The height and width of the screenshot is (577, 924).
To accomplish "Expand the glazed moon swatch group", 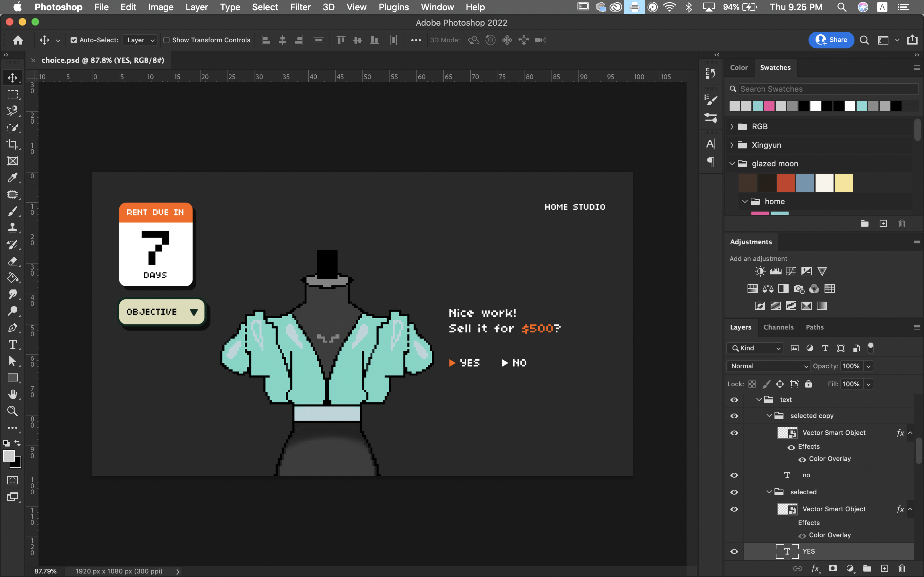I will (x=732, y=163).
